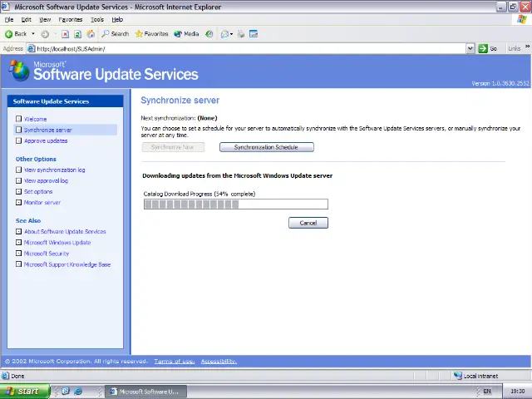This screenshot has width=532, height=399.
Task: Open Microsoft Windows Update link
Action: pos(57,243)
